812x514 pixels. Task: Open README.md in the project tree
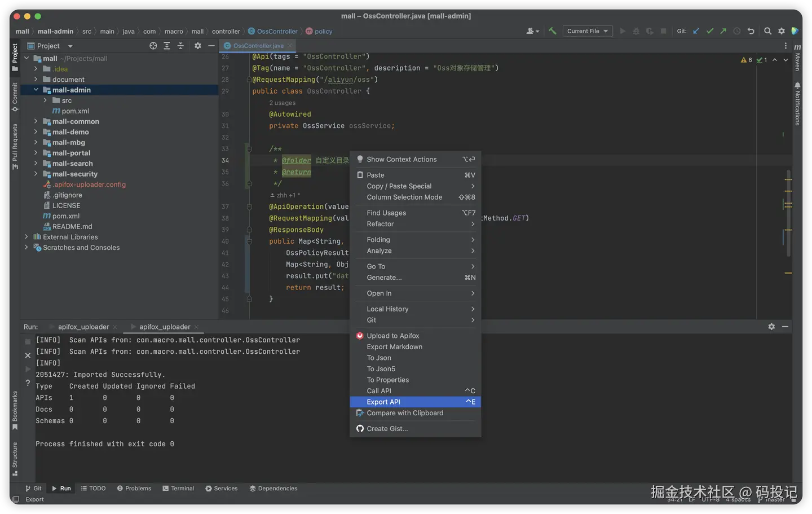pos(72,227)
